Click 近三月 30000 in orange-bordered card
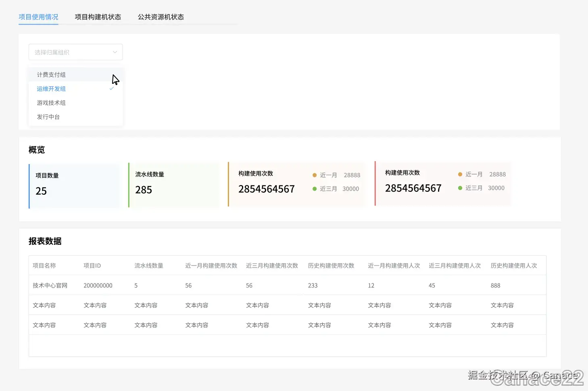 coord(336,189)
